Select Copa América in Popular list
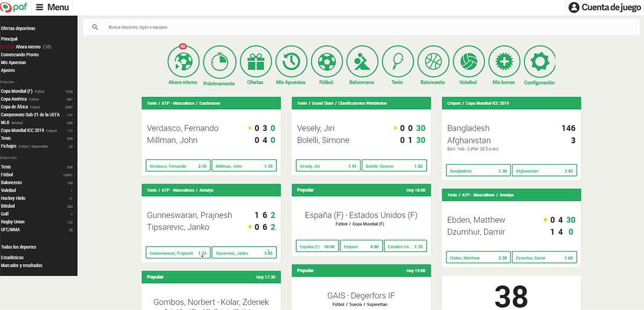Viewport: 644px width, 310px height. coord(36,99)
